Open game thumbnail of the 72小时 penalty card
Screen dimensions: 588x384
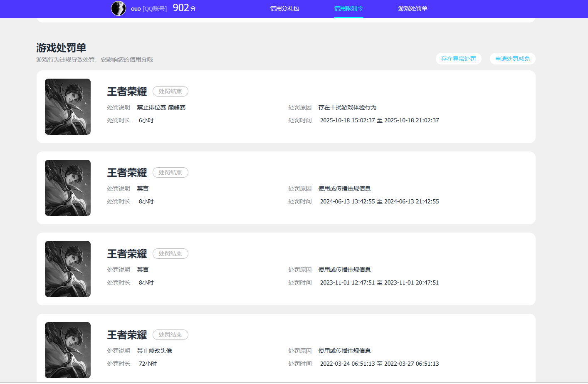click(68, 350)
